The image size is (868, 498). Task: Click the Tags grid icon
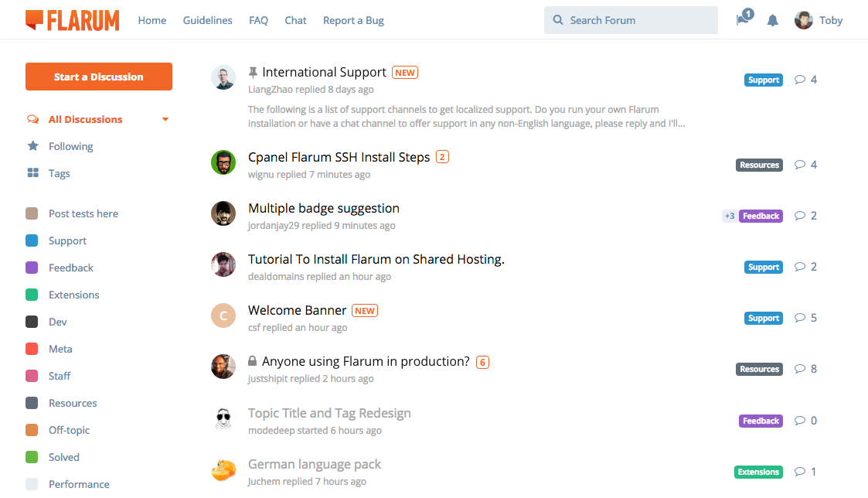tap(33, 173)
